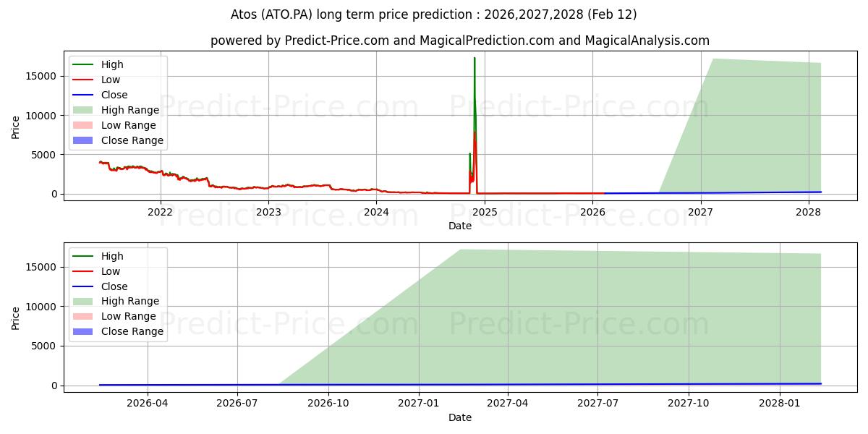Screen dimensions: 868x434
Task: Click the 2028-01 tick label on bottom chart
Action: pos(780,404)
